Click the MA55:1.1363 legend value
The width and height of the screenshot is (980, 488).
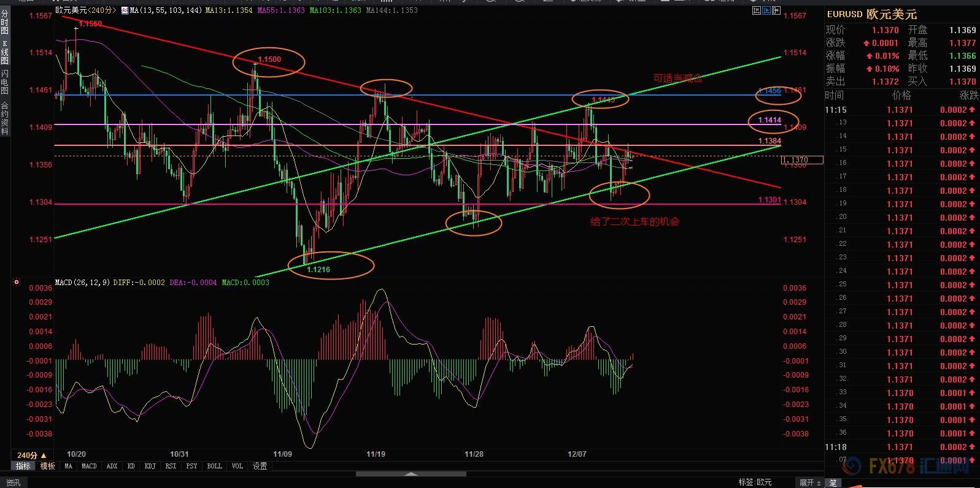(281, 10)
